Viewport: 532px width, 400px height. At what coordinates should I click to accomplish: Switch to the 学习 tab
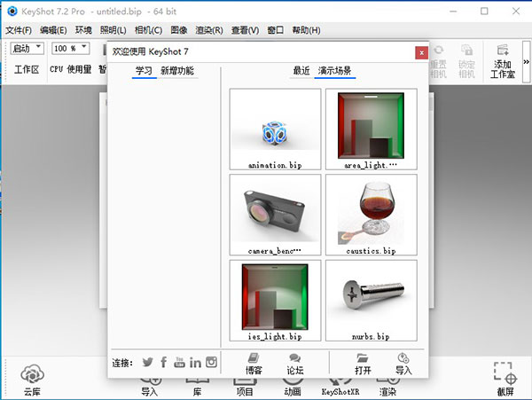point(144,71)
